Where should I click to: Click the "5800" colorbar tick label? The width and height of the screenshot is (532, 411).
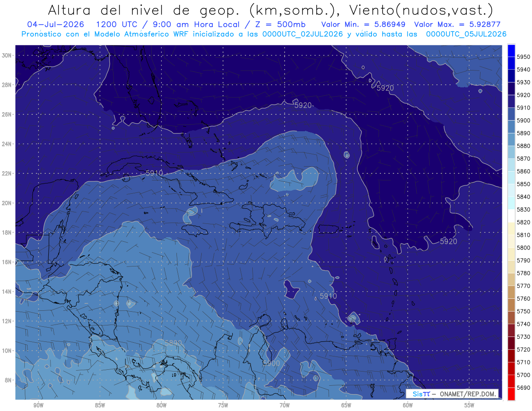[x=524, y=248]
